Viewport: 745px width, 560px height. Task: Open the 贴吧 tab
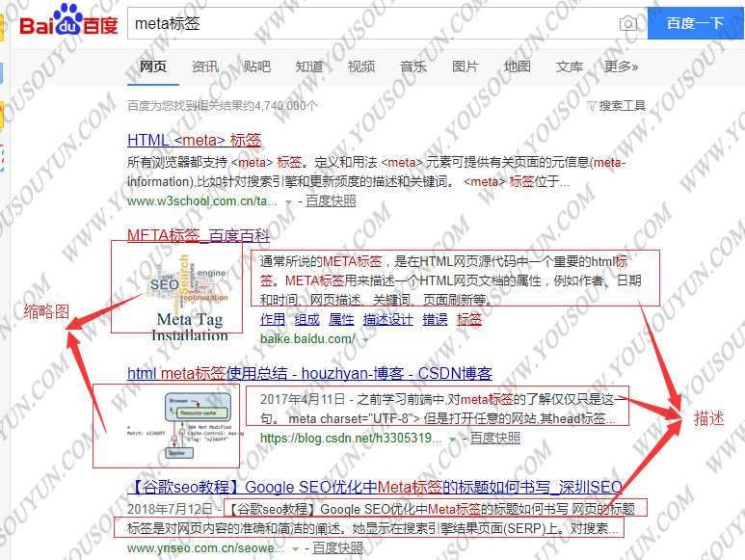(257, 67)
